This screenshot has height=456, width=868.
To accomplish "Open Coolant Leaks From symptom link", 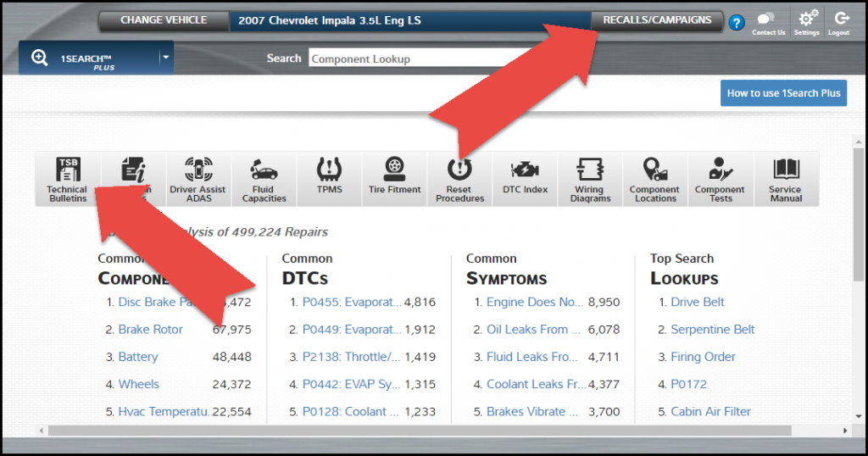I will 536,384.
